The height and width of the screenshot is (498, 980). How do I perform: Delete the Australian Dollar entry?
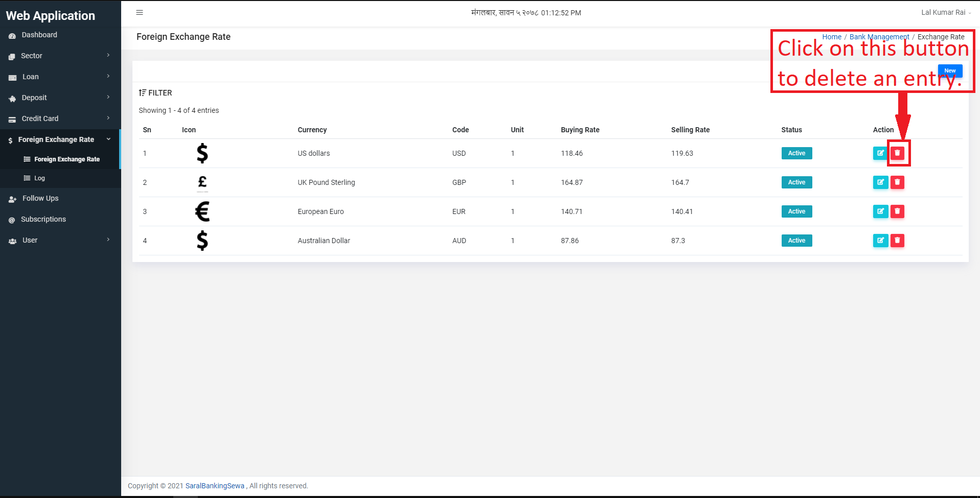tap(897, 241)
